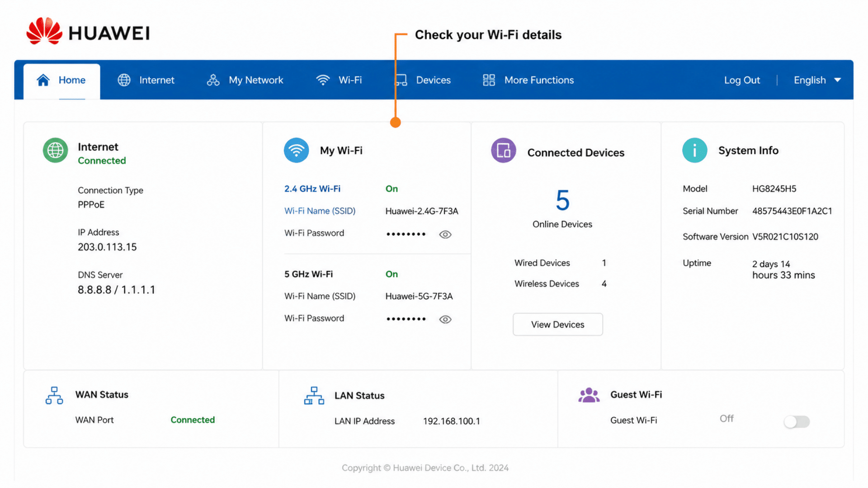Image resolution: width=868 pixels, height=488 pixels.
Task: Open the 2.4 GHz Wi-Fi link
Action: 312,189
